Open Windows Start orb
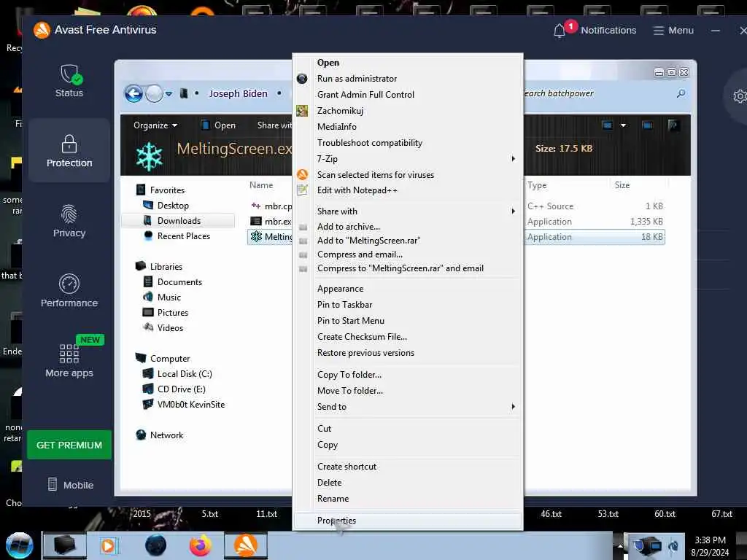The image size is (747, 560). coord(19,545)
